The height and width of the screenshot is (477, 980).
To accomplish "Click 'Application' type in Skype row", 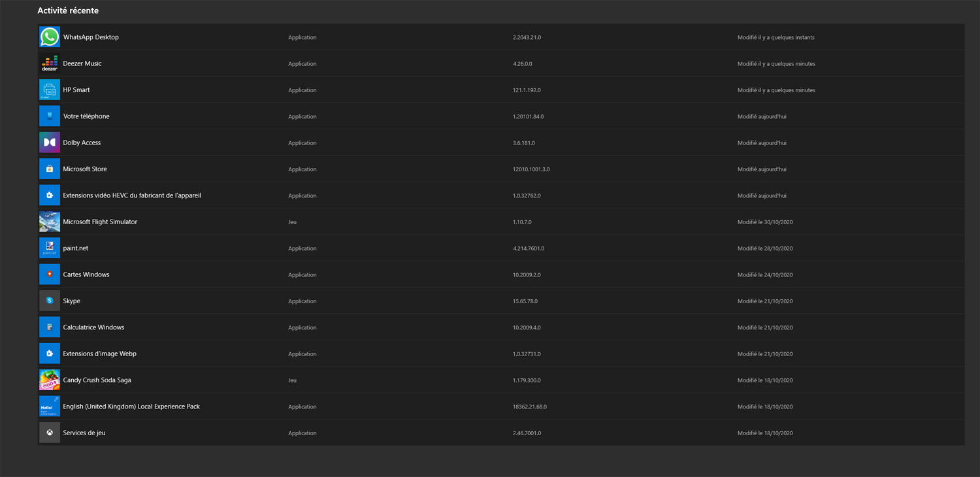I will [x=302, y=301].
